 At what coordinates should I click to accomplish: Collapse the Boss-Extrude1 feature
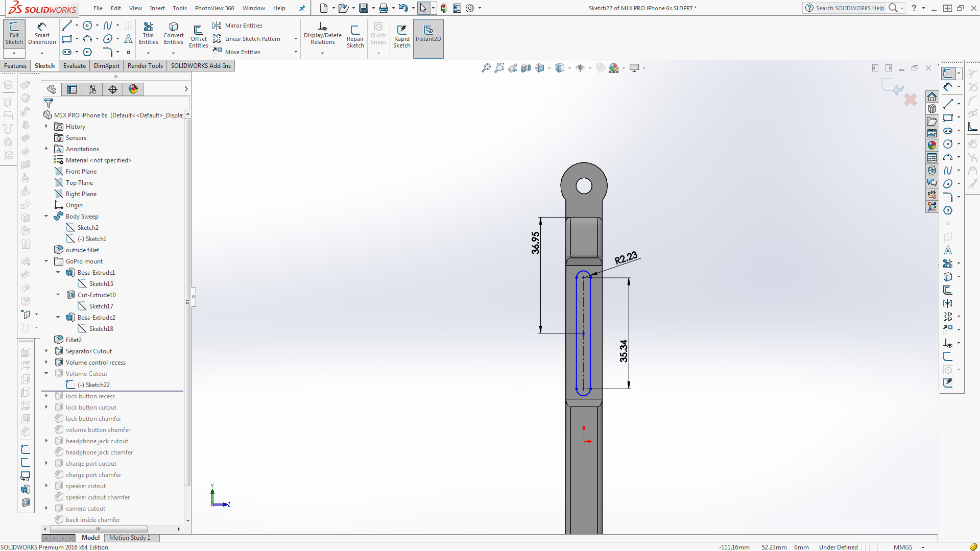(58, 273)
